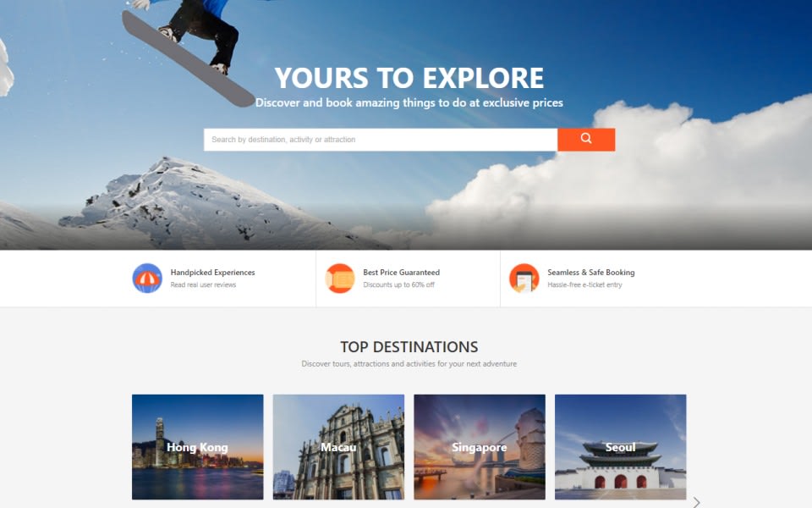Screen dimensions: 812x508
Task: Open the Macau destination card
Action: tap(338, 447)
